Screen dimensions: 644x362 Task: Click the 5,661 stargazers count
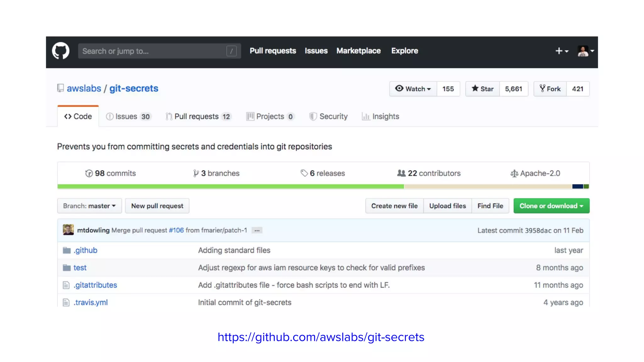coord(514,89)
